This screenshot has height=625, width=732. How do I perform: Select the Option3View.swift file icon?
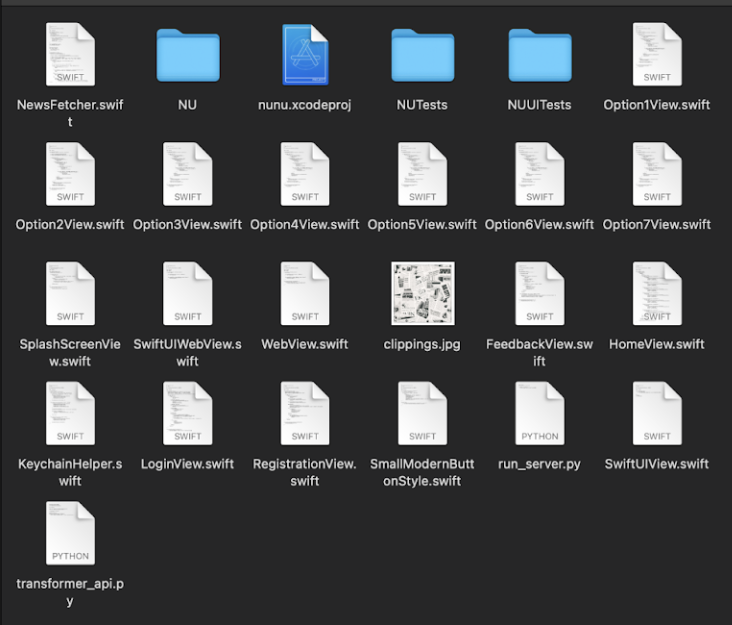pyautogui.click(x=188, y=174)
